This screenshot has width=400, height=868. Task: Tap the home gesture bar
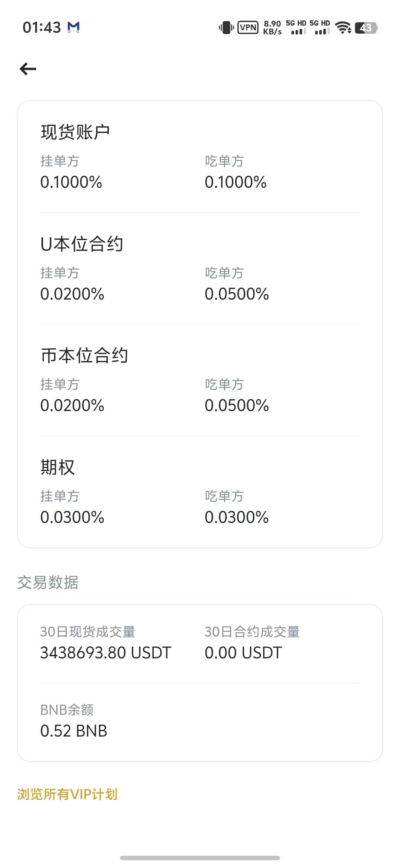click(200, 858)
